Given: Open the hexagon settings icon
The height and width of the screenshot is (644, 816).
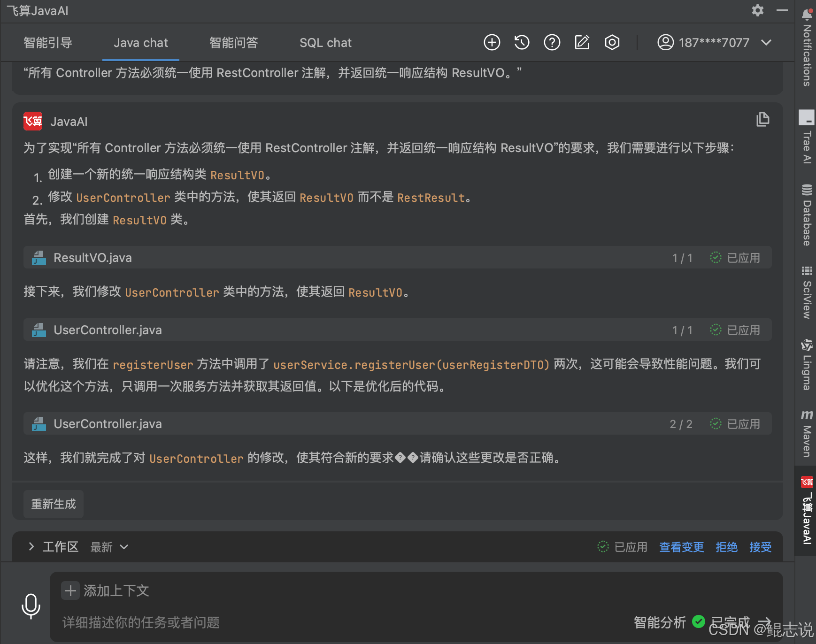Looking at the screenshot, I should 612,42.
